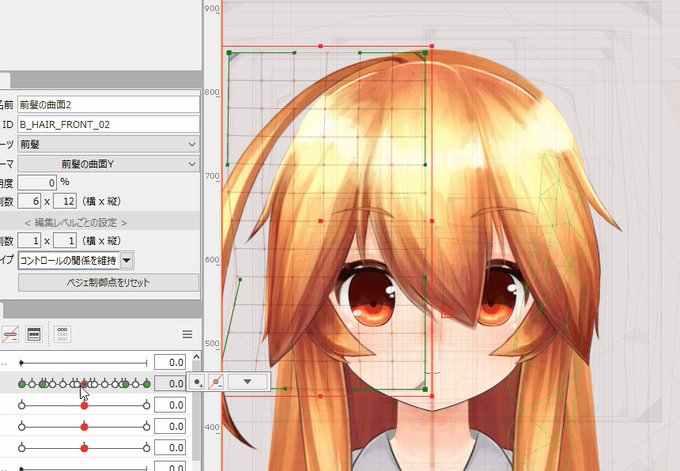Click the grayed three-row keypoints icon
This screenshot has width=680, height=471.
[62, 334]
